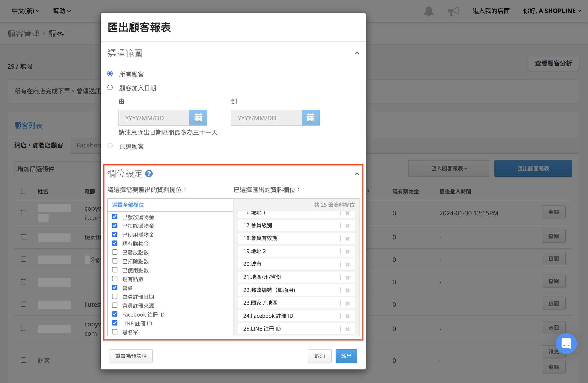The image size is (588, 383).
Task: Tick the select-all customers header checkbox
Action: [23, 191]
